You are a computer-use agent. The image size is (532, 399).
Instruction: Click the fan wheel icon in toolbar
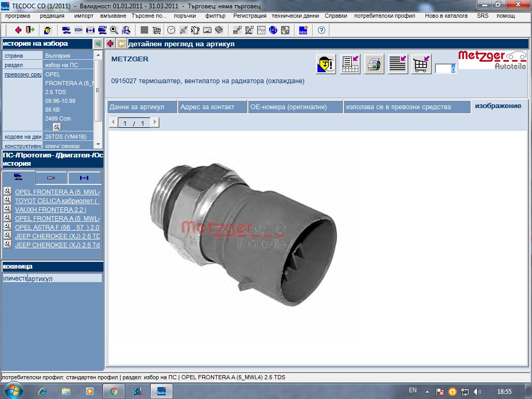click(x=285, y=30)
